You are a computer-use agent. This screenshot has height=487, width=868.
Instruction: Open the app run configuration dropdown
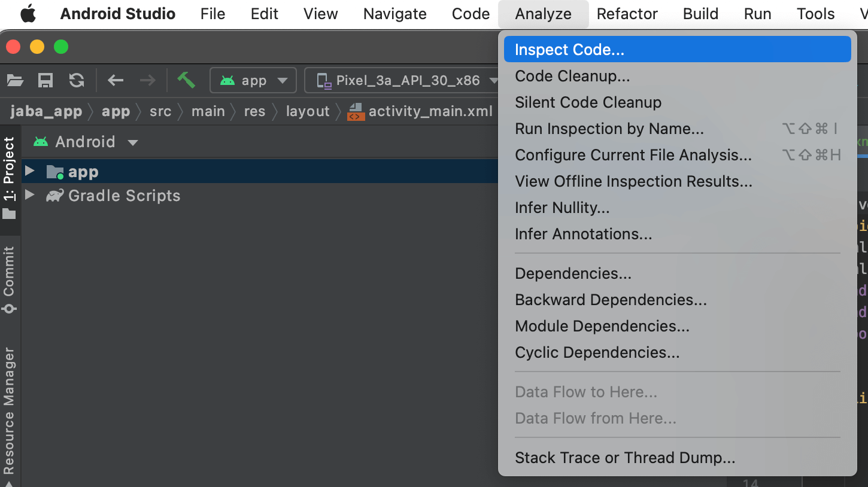pos(253,80)
